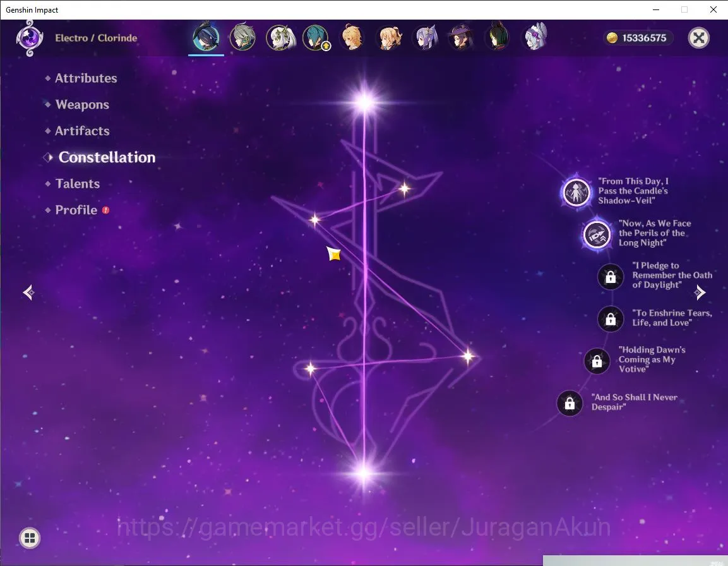The height and width of the screenshot is (566, 728).
Task: Open the Talents section
Action: [78, 184]
